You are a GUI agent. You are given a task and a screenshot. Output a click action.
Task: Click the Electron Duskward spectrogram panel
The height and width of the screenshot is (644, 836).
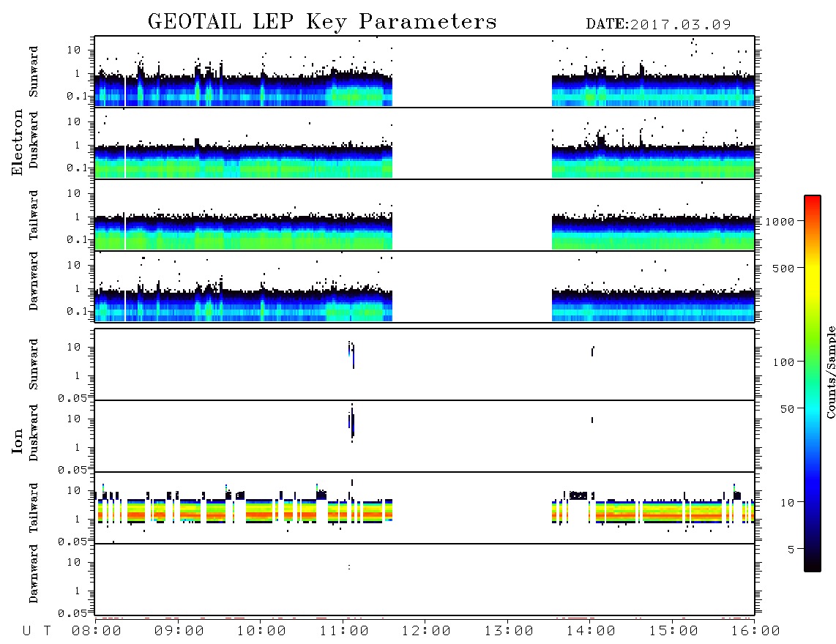(x=425, y=143)
